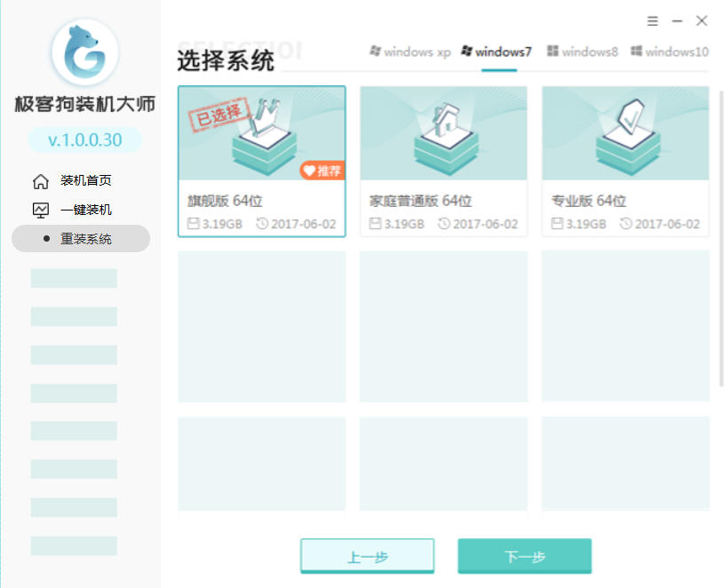This screenshot has height=588, width=724.
Task: Click the 推荐 heart badge
Action: [322, 171]
